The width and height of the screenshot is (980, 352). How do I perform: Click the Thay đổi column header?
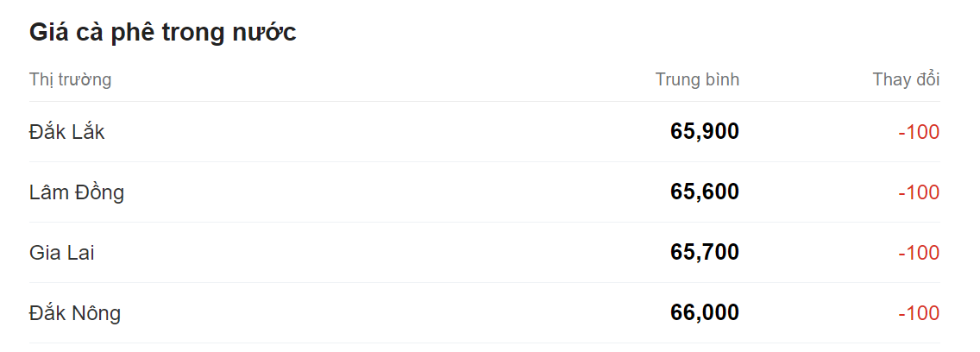(x=906, y=80)
